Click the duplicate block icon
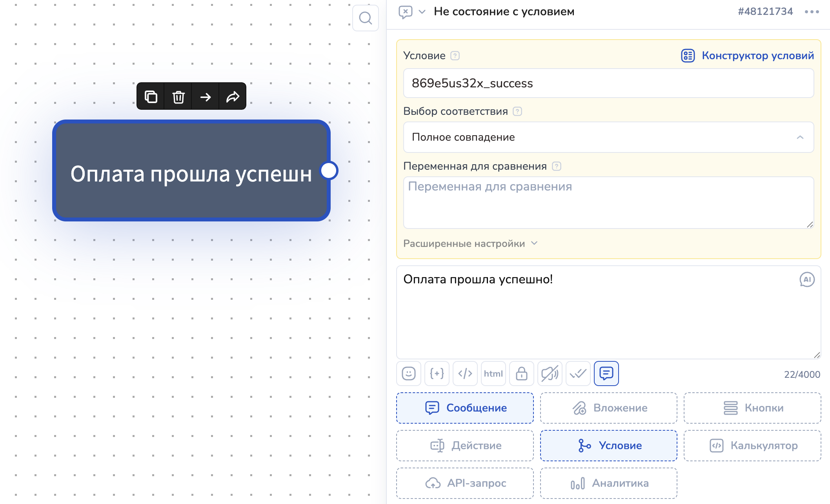 point(151,96)
